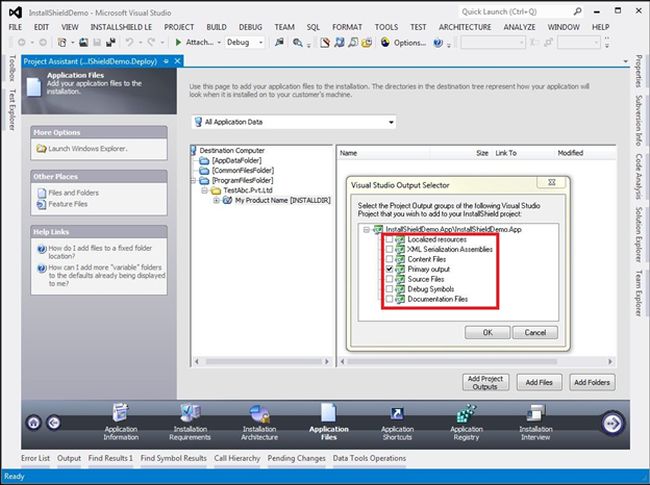Viewport: 650px width, 485px height.
Task: Open the Toolbox side panel
Action: pyautogui.click(x=12, y=68)
